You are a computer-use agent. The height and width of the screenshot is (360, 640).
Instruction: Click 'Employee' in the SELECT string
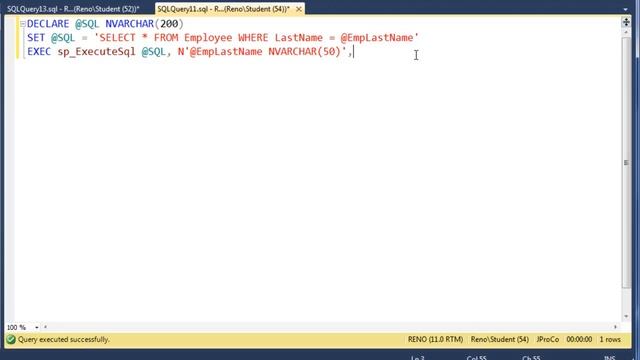(x=208, y=38)
